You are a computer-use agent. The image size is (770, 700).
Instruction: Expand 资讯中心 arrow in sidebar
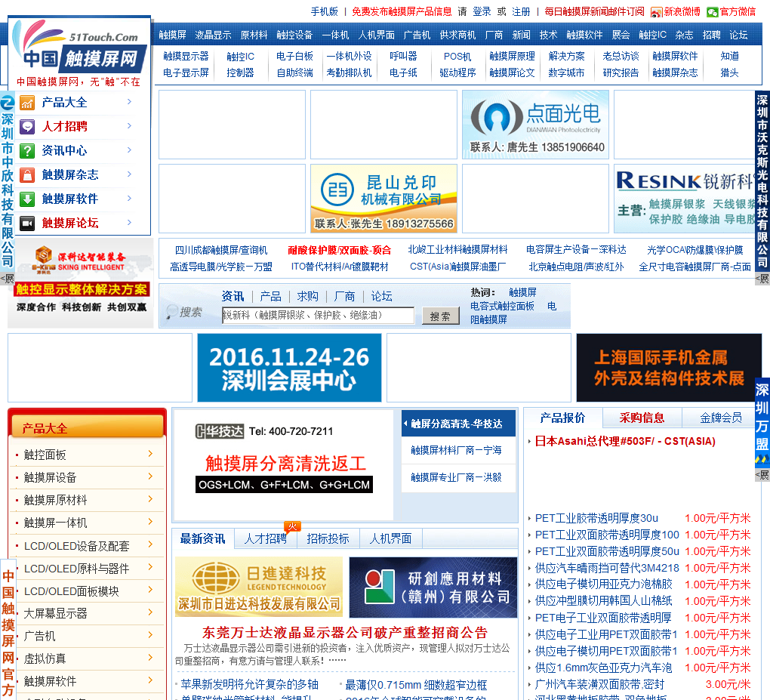pos(129,150)
